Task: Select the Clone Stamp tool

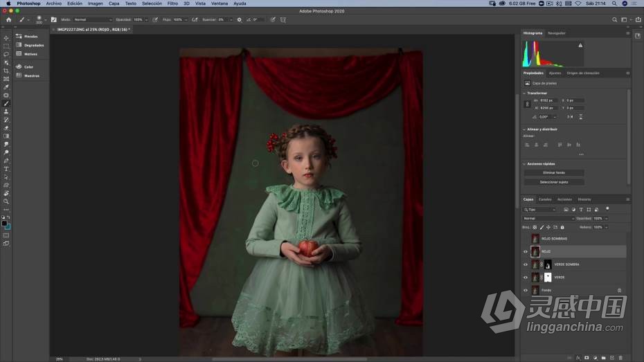Action: [x=6, y=111]
